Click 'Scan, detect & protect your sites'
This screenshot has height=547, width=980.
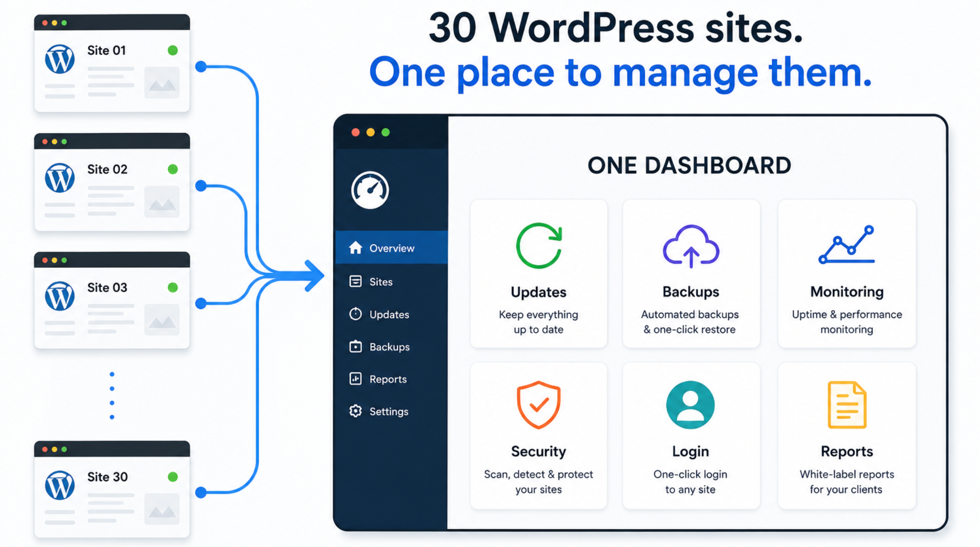(x=539, y=482)
